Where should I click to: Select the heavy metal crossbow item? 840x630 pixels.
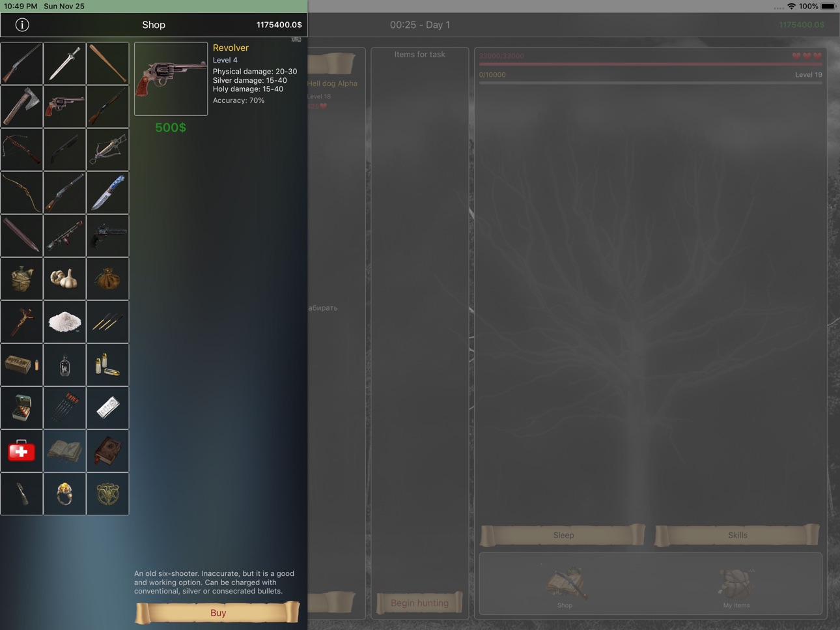107,149
